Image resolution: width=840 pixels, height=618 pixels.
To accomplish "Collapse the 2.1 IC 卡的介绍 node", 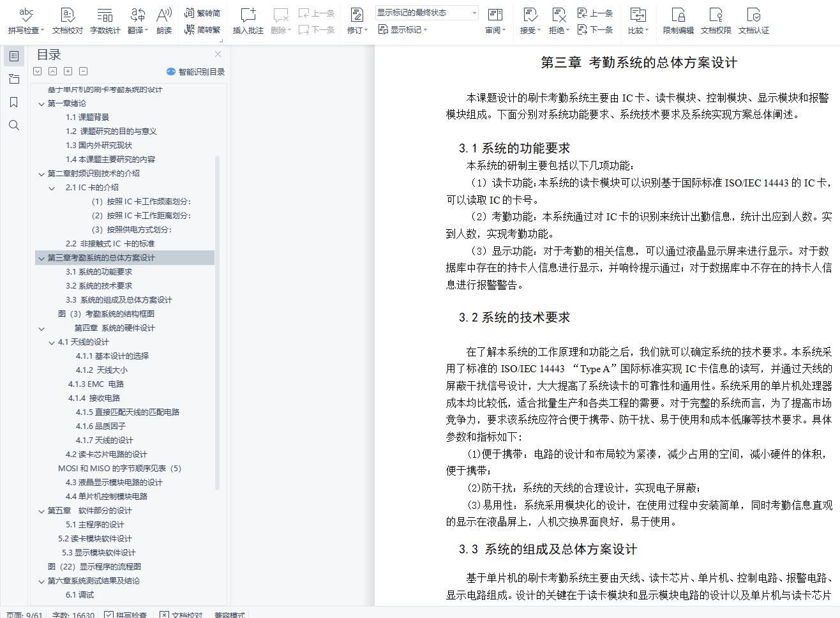I will (x=52, y=188).
